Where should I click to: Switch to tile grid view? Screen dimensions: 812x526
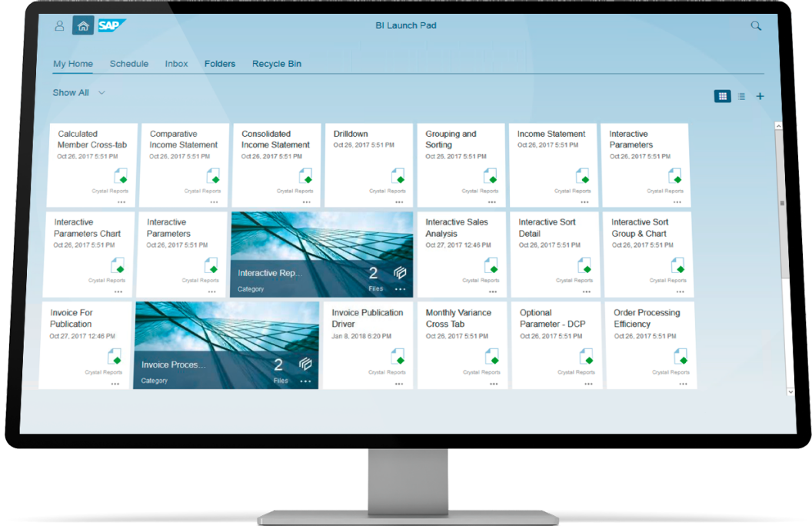722,96
